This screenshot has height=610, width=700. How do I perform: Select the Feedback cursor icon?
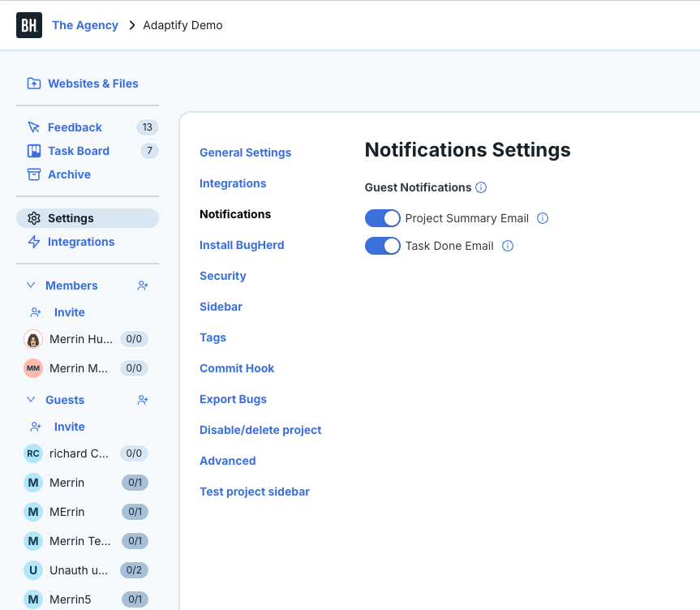click(35, 127)
